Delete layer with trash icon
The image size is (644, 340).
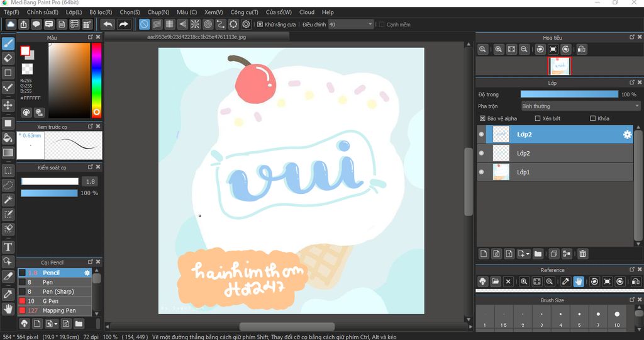pos(582,254)
